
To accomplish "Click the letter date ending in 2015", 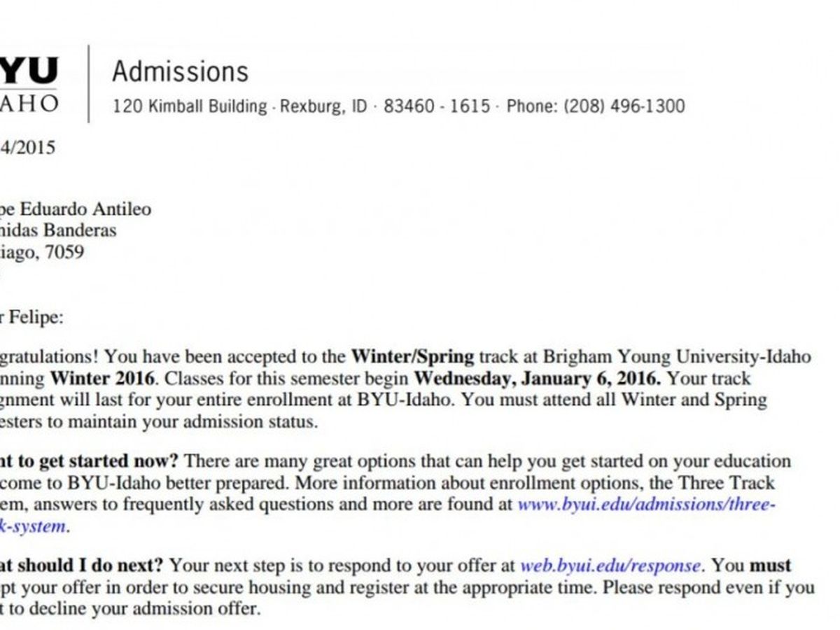I will point(28,148).
